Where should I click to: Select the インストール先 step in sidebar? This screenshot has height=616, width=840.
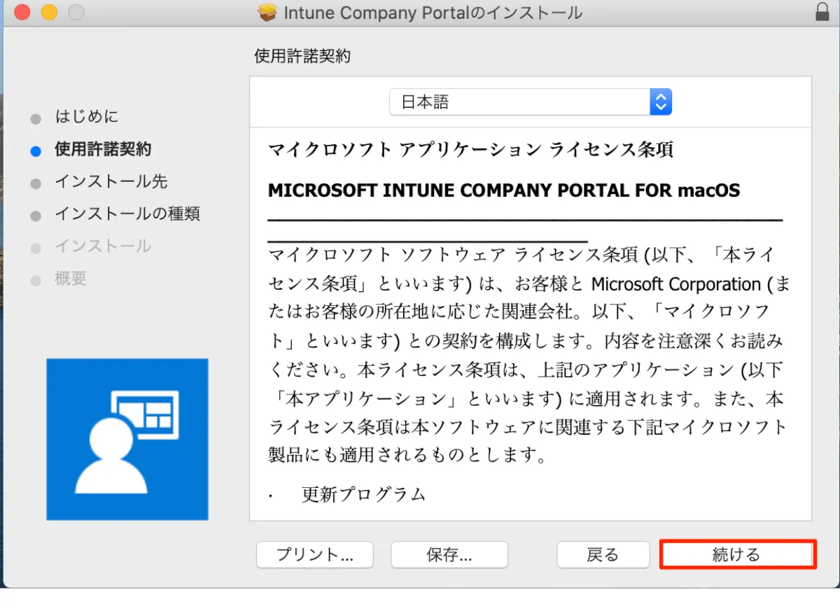point(111,182)
